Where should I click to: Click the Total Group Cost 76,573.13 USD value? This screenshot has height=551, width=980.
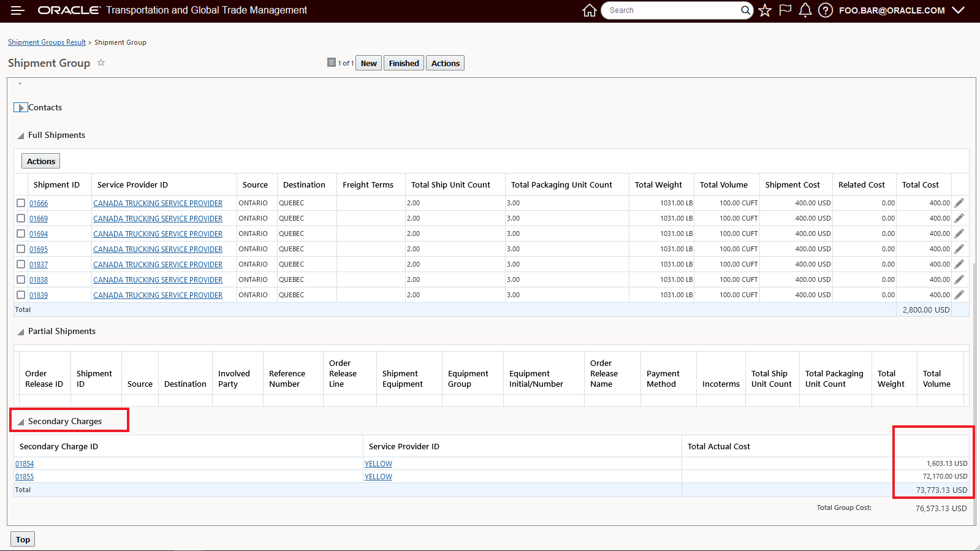[x=941, y=509]
